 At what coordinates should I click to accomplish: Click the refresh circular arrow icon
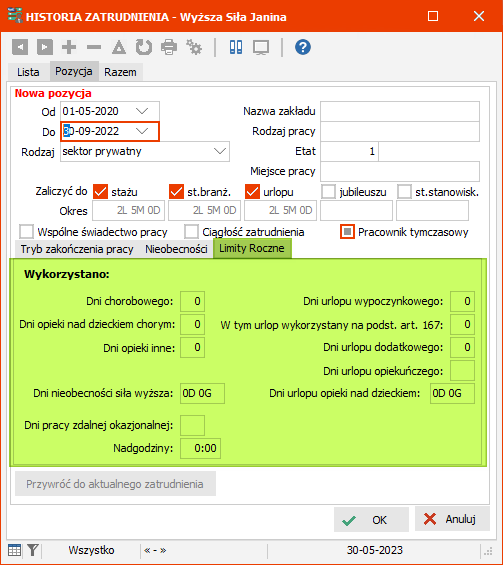[144, 47]
